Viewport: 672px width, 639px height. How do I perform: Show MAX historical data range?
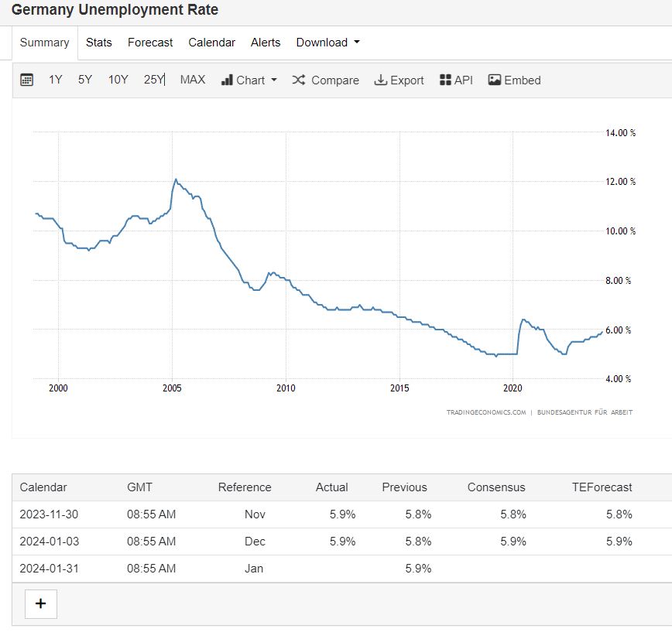pyautogui.click(x=193, y=80)
